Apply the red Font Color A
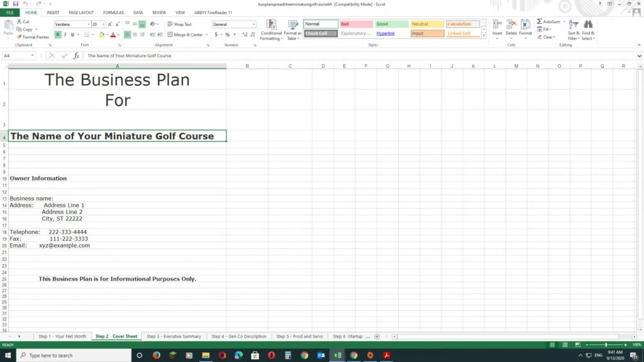 (113, 35)
